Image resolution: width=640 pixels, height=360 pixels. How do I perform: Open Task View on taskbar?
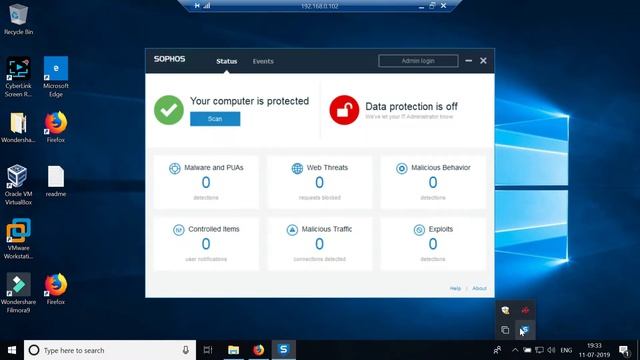[x=208, y=350]
